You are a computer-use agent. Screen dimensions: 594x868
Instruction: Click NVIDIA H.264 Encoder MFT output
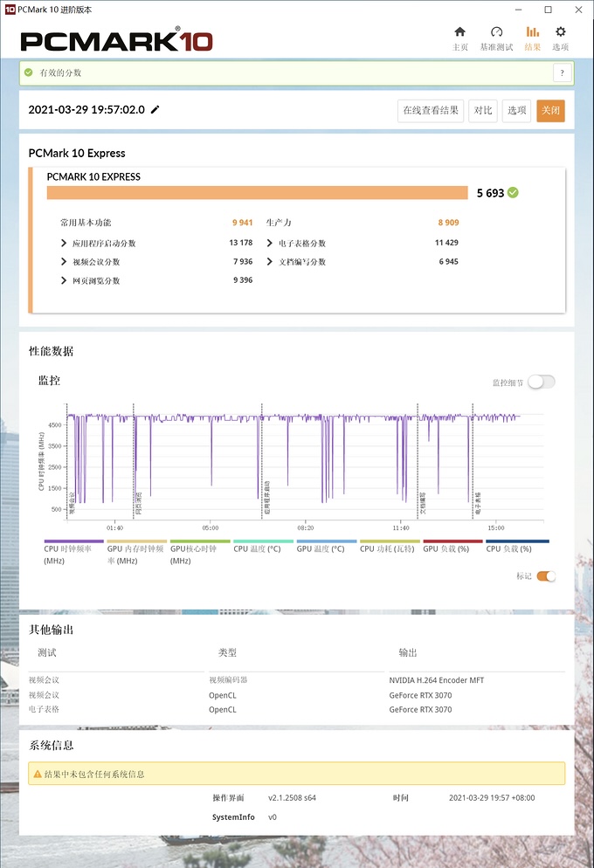click(x=436, y=679)
